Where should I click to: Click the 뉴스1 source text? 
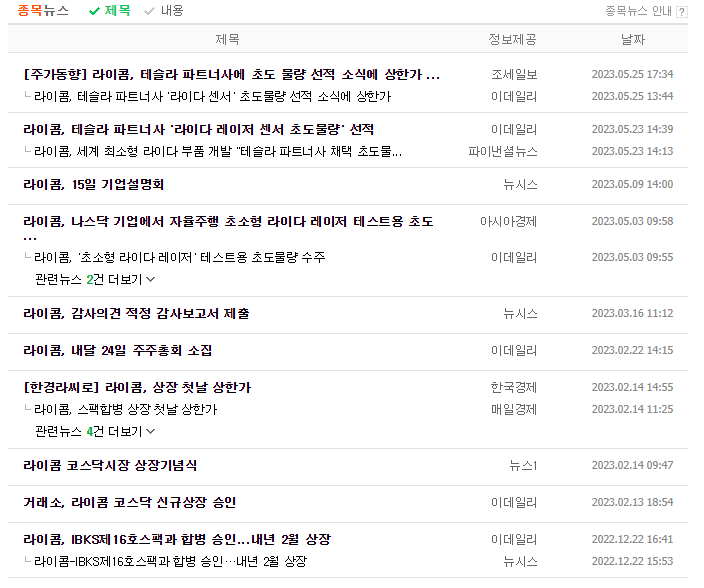click(x=523, y=465)
